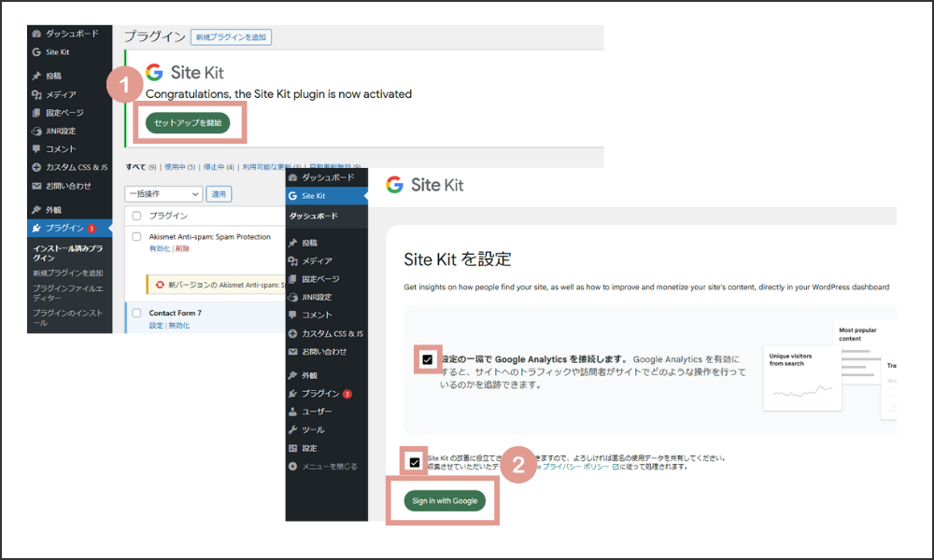Viewport: 934px width, 560px height.
Task: Click プラグイン plug icon in plugins page sidebar
Action: tap(36, 228)
